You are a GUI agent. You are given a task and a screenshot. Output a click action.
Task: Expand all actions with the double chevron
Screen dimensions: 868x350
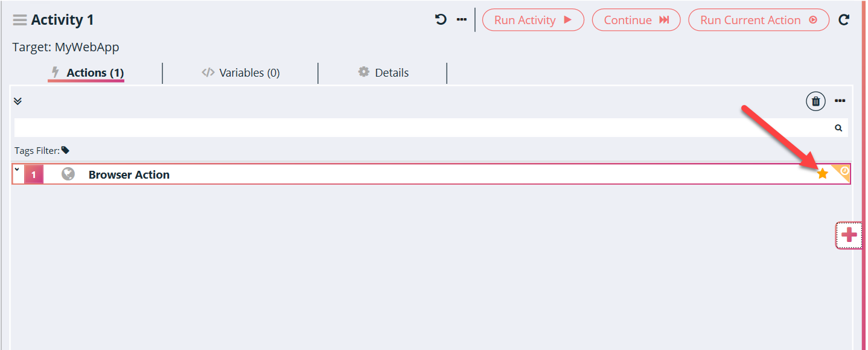tap(18, 101)
